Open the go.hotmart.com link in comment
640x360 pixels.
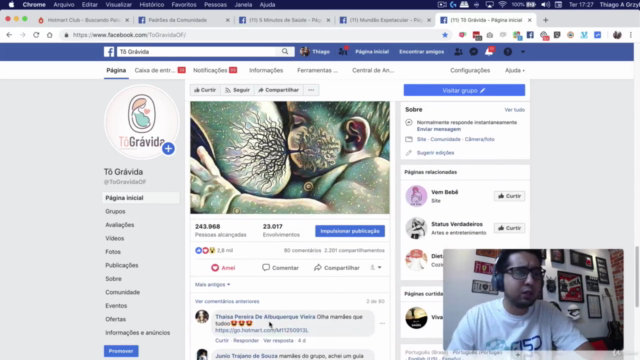click(262, 330)
